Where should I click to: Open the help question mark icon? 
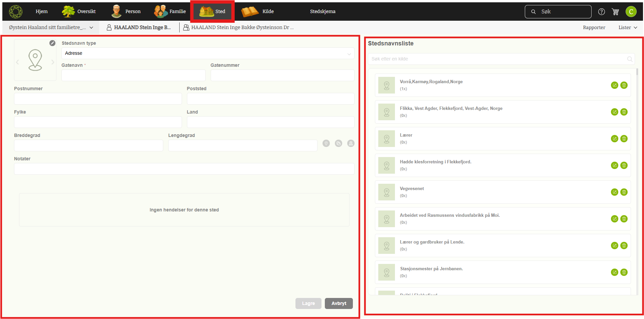click(601, 12)
